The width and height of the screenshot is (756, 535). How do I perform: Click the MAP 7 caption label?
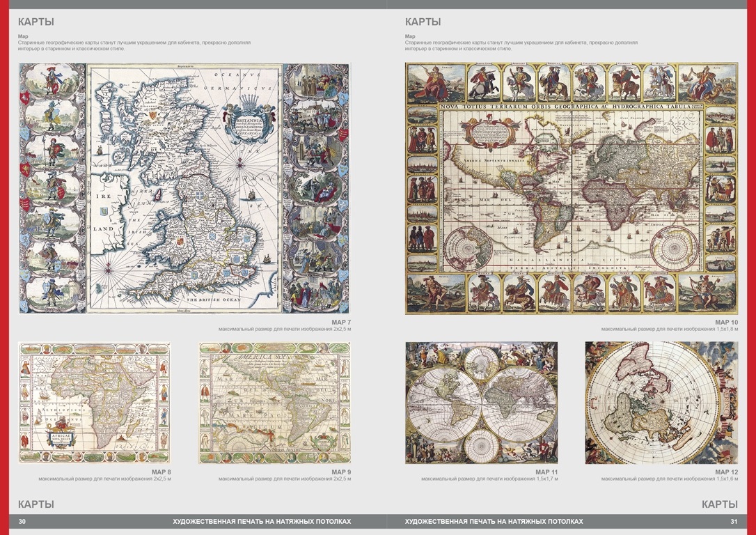(x=340, y=323)
